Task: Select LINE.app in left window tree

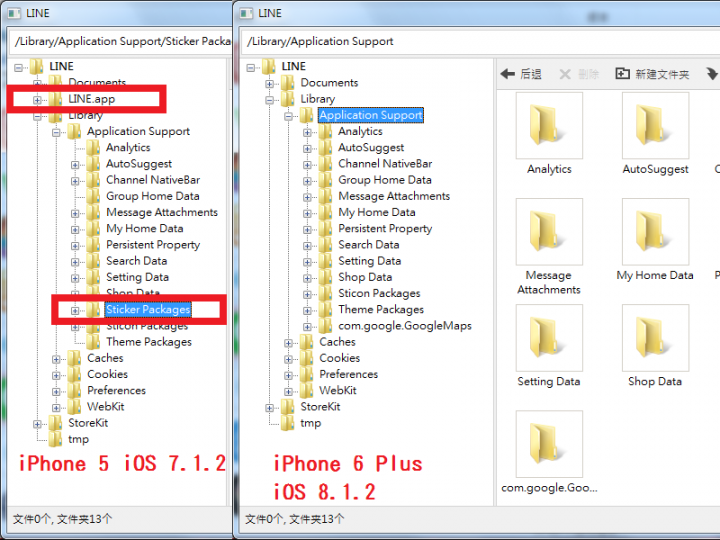Action: pos(91,99)
